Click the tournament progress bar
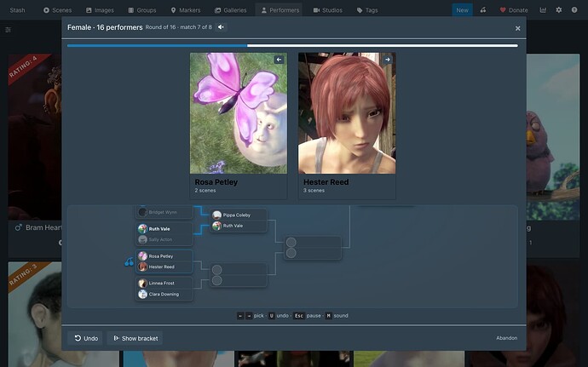 pos(292,46)
